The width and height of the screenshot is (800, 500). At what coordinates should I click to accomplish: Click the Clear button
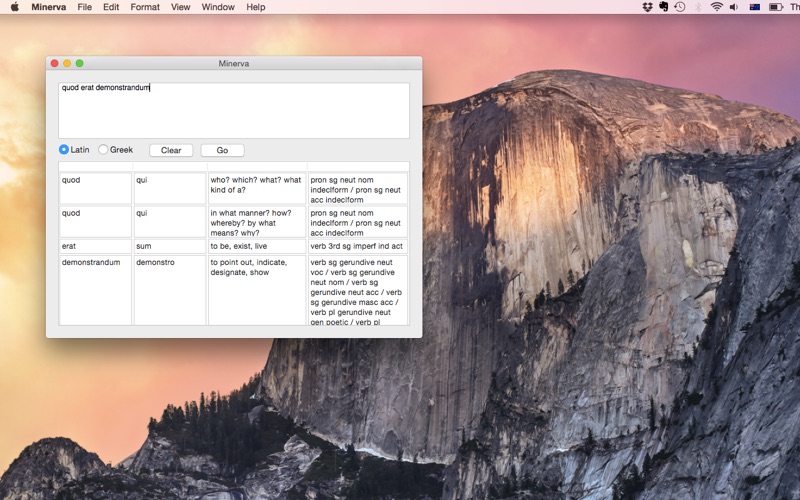coord(171,150)
